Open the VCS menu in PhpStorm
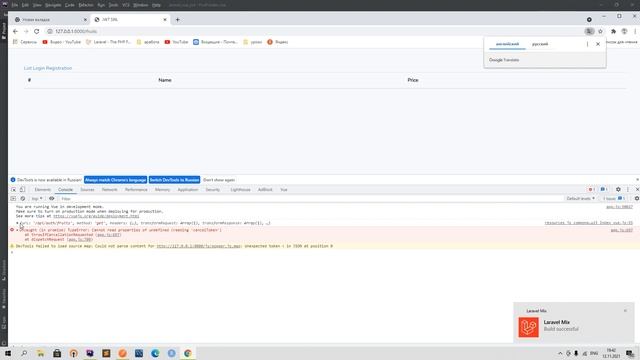The width and height of the screenshot is (640, 360). 126,5
